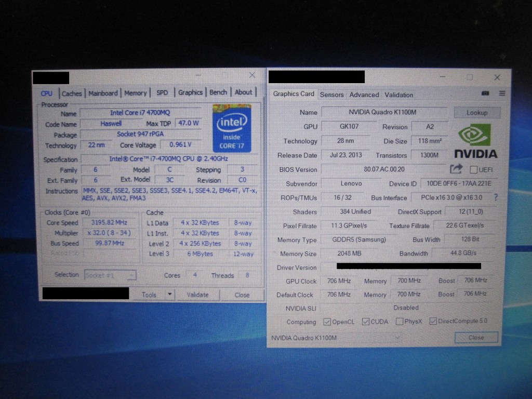Click the Bus Speed value 99.87 MHz

pyautogui.click(x=109, y=243)
